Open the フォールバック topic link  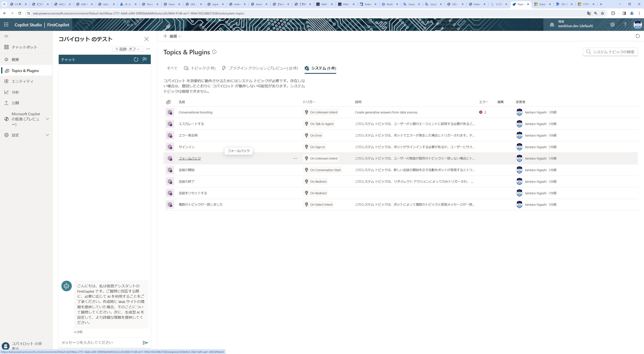click(x=190, y=158)
